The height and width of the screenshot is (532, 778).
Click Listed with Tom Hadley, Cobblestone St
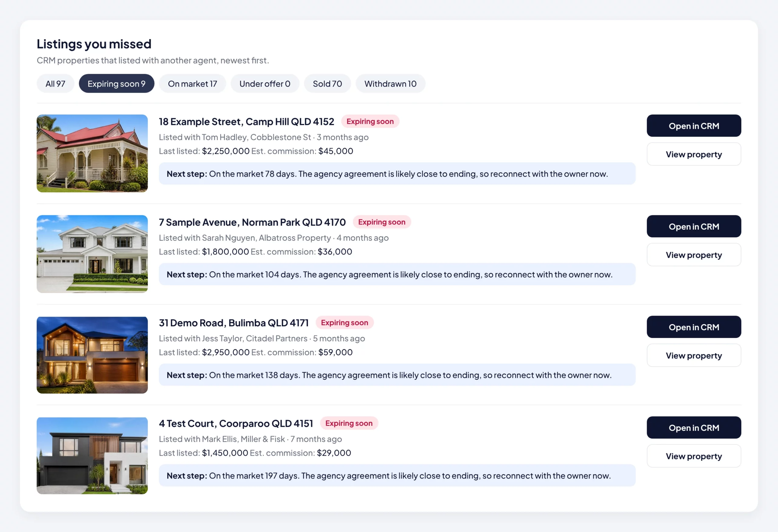(235, 137)
